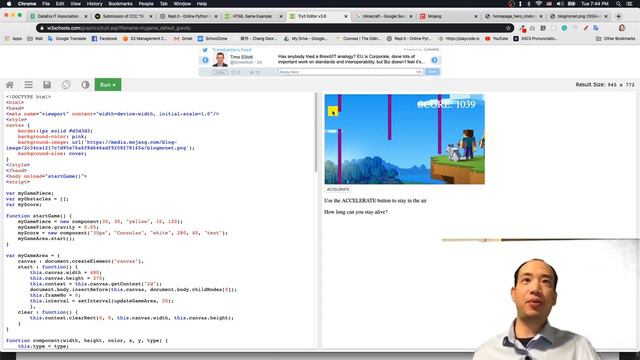This screenshot has width=640, height=360.
Task: Open the Apps bookmark shortcut
Action: point(13,38)
